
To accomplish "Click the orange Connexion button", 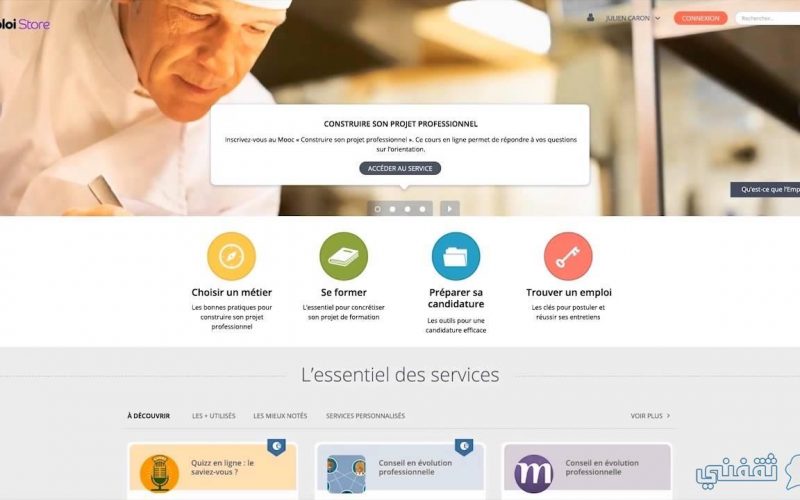I will click(701, 18).
